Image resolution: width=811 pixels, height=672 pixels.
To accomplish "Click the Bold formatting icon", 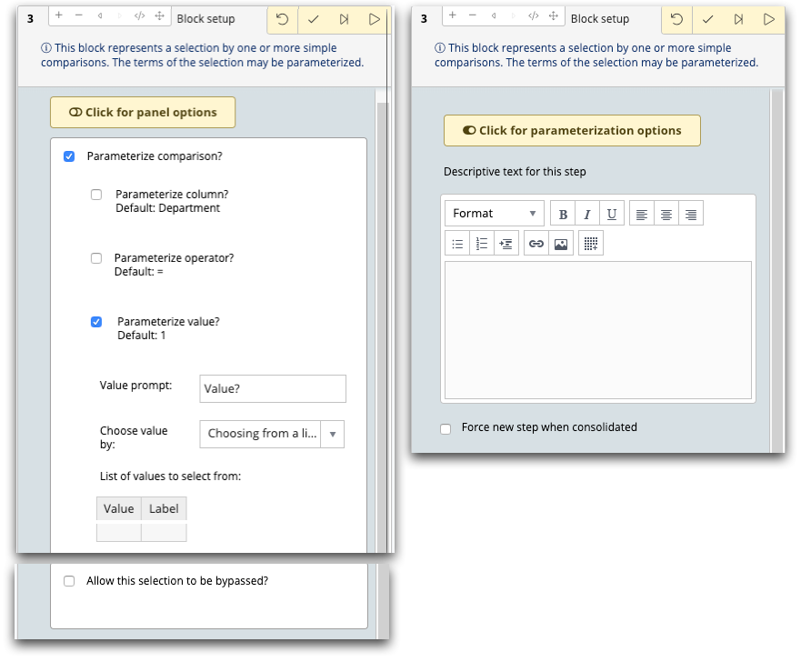I will 563,214.
